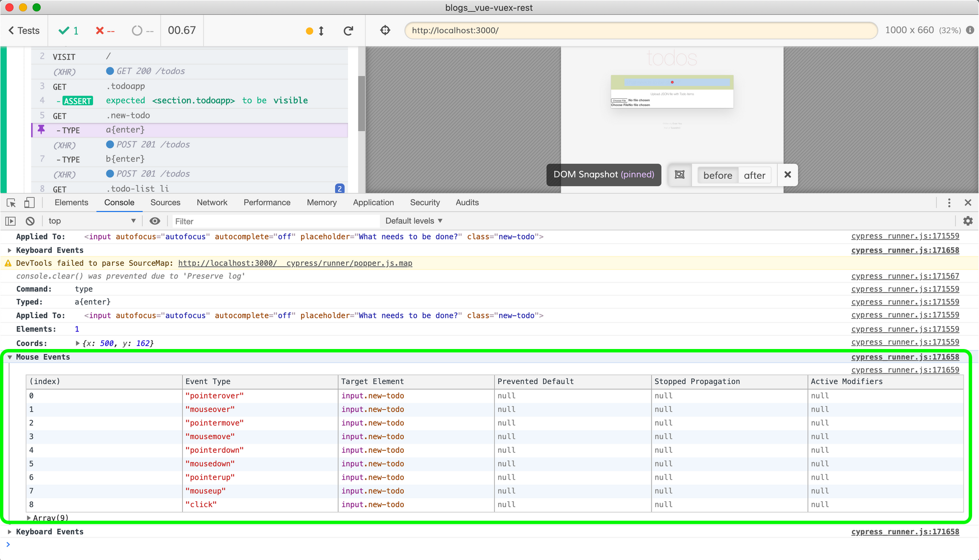The height and width of the screenshot is (560, 979).
Task: Show the console sidebar icon
Action: [10, 221]
